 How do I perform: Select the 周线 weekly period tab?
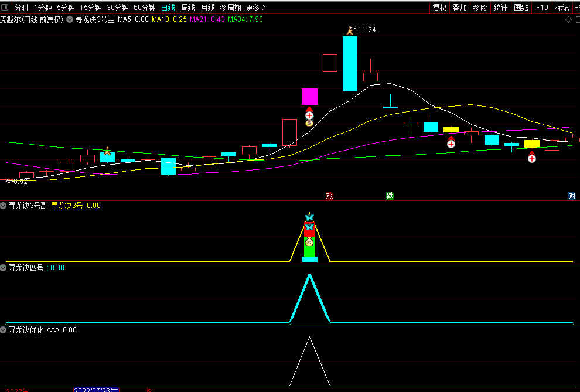click(187, 8)
